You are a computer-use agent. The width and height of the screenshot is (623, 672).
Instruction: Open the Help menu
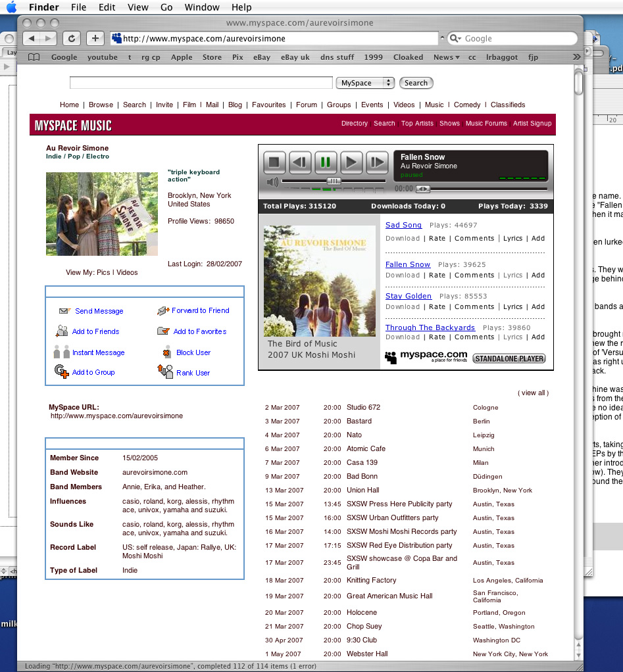coord(241,7)
